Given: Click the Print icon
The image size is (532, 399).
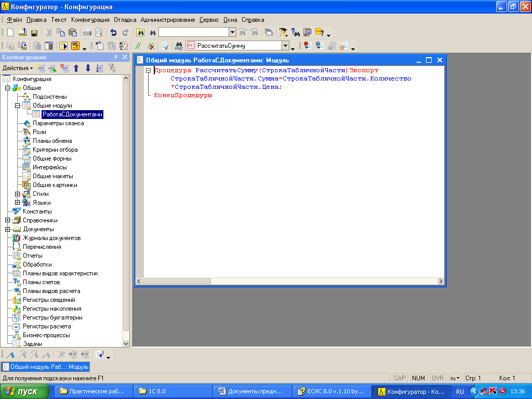Looking at the screenshot, I should [x=87, y=33].
